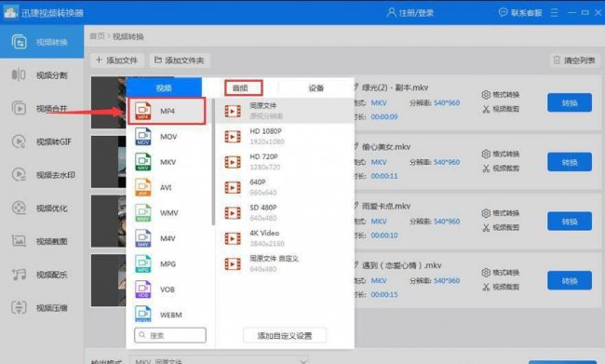Viewport: 605px width, 364px height.
Task: Switch to the 视频 tab
Action: tap(164, 88)
